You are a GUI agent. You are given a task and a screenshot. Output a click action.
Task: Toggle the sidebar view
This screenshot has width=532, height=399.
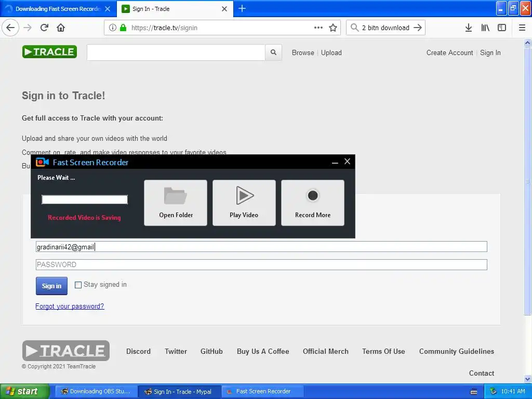tap(502, 28)
